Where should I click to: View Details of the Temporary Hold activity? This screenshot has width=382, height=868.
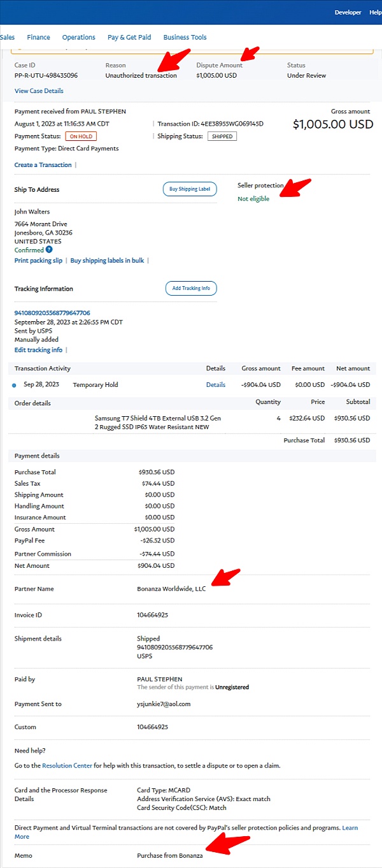[x=216, y=385]
